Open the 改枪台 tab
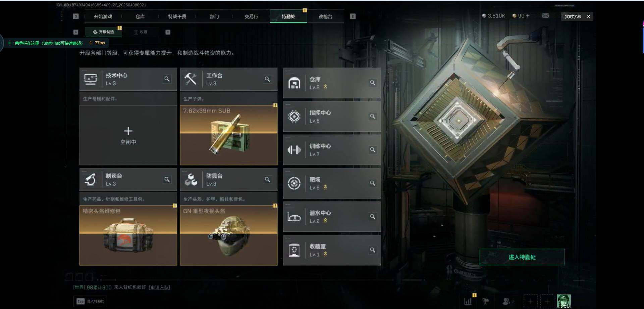Screen dimensions: 644x309 point(325,16)
